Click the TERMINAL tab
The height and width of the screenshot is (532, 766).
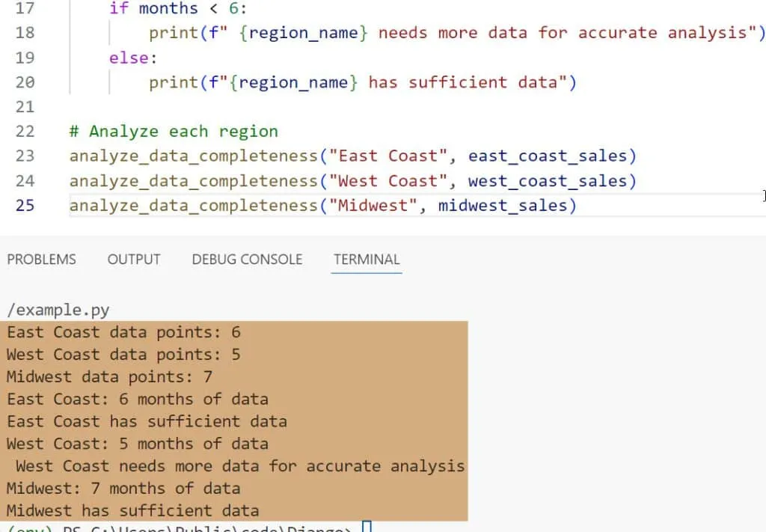367,260
